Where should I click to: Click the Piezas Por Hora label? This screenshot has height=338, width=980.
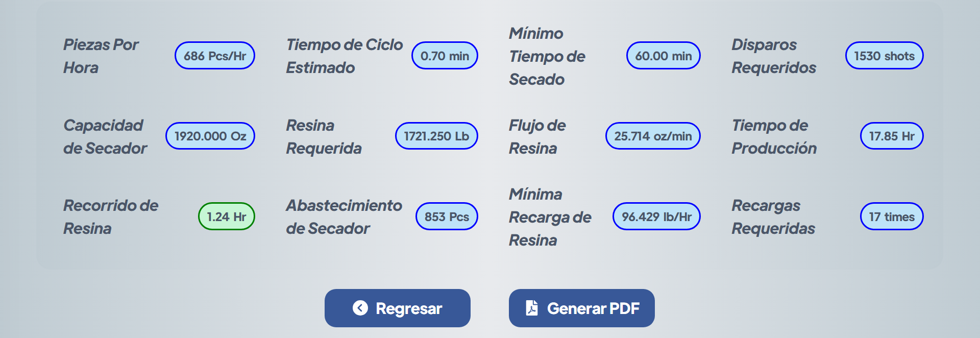point(101,56)
